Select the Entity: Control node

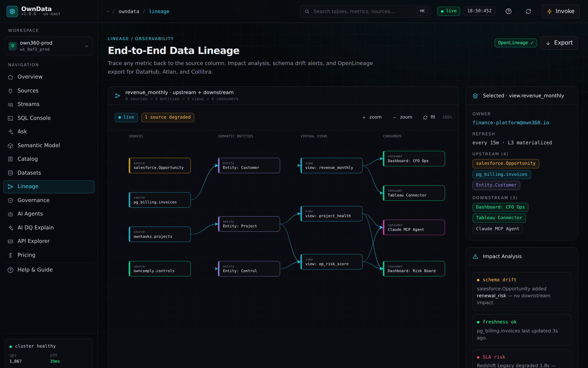[x=249, y=269]
